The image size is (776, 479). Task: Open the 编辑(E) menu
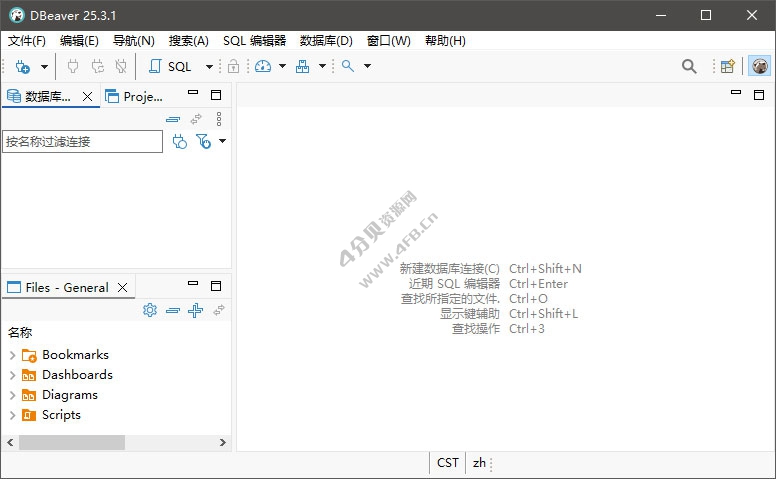(79, 41)
